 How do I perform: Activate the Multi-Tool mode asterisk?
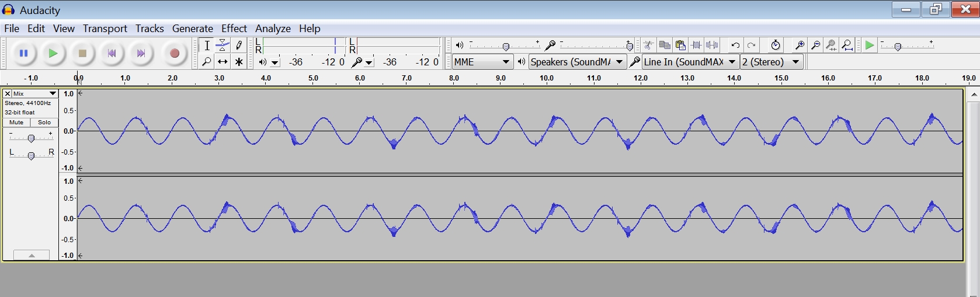(x=239, y=62)
